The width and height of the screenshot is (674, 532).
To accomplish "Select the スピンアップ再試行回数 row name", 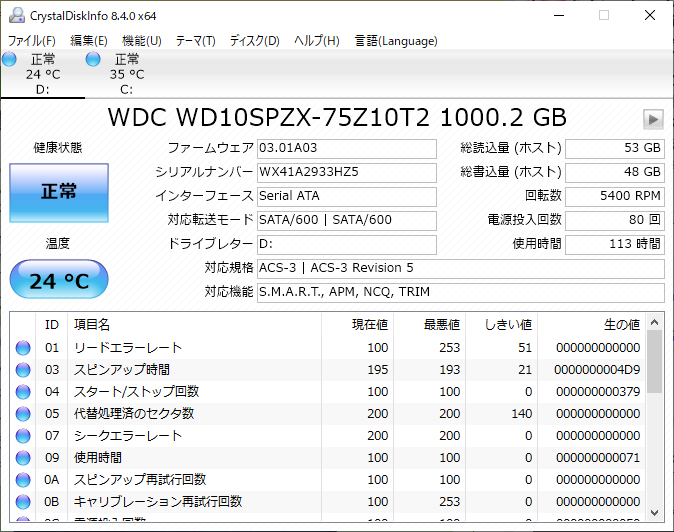I will coord(140,480).
